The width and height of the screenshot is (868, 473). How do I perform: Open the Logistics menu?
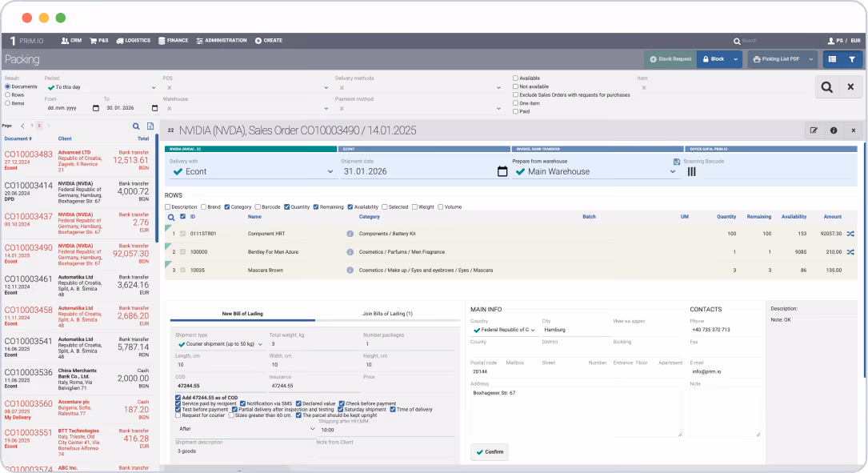(134, 41)
